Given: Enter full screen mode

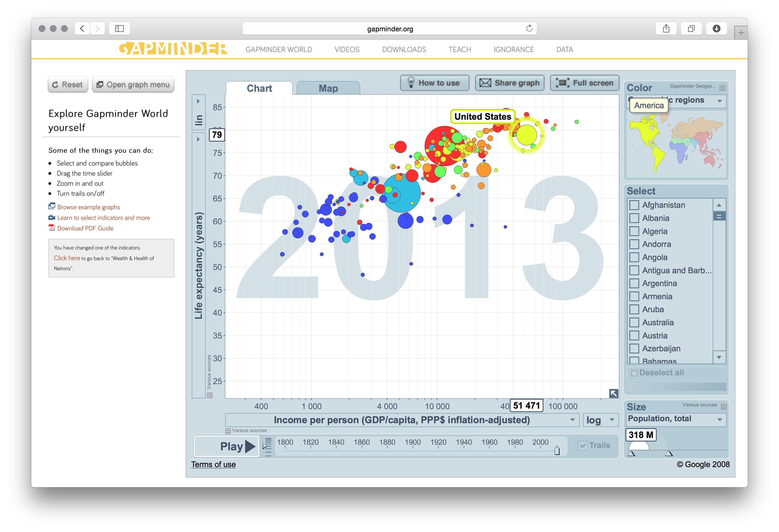Looking at the screenshot, I should (584, 83).
